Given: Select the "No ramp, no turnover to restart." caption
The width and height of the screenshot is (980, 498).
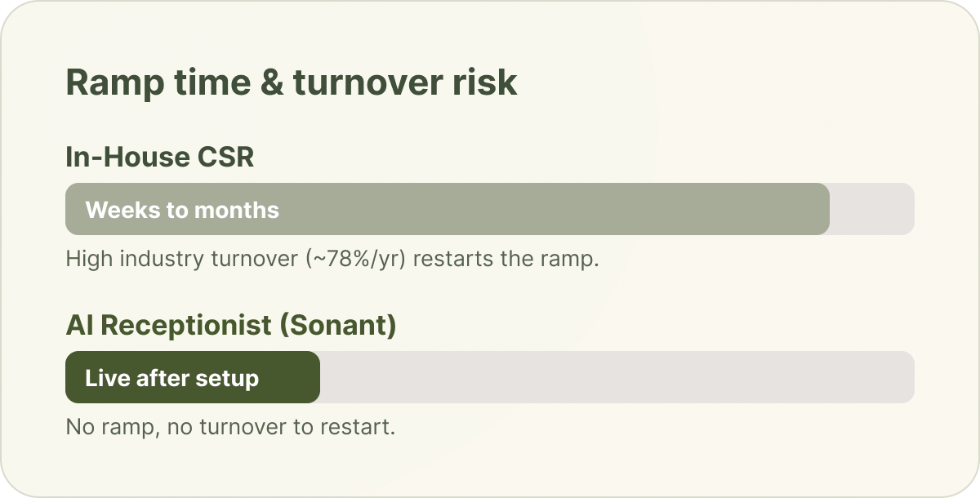Looking at the screenshot, I should pyautogui.click(x=230, y=427).
